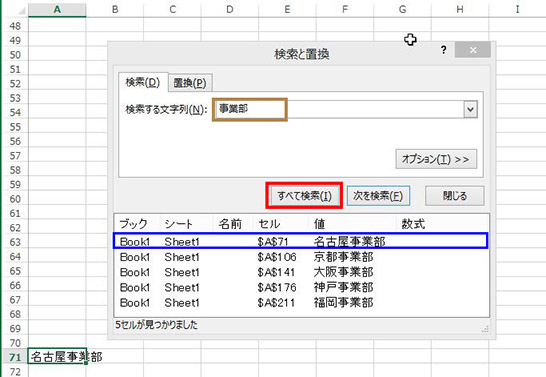Select result row 大阪事業部
The image size is (546, 377).
point(301,272)
